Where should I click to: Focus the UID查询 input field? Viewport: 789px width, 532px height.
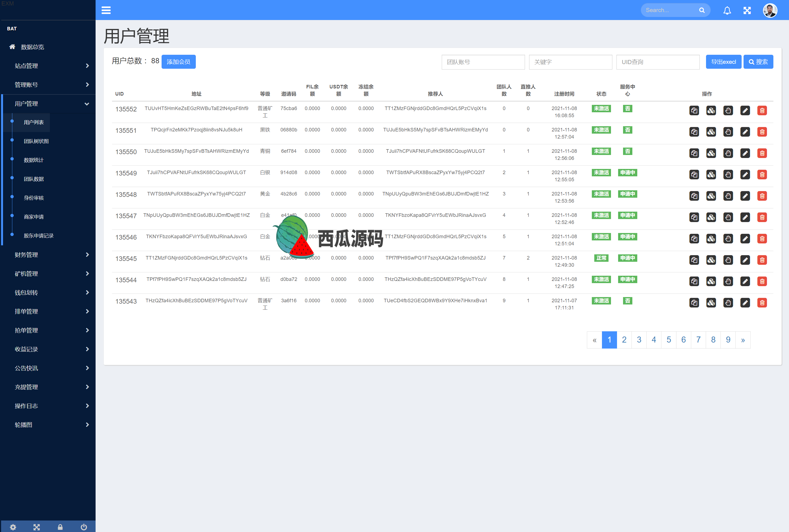tap(658, 62)
